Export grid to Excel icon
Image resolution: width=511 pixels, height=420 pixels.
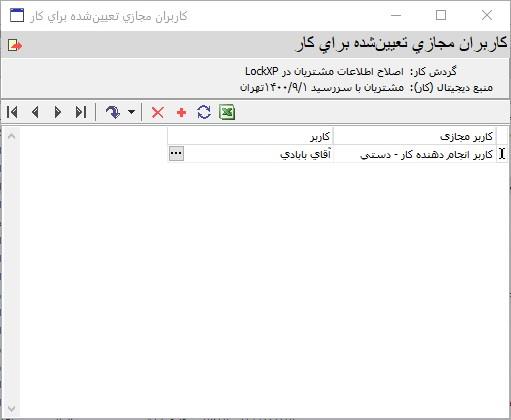227,112
